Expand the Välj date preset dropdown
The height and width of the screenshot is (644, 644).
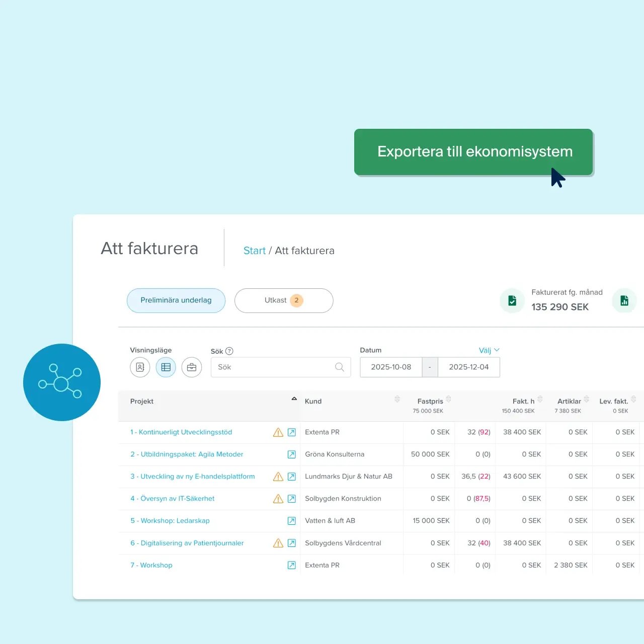pyautogui.click(x=489, y=350)
